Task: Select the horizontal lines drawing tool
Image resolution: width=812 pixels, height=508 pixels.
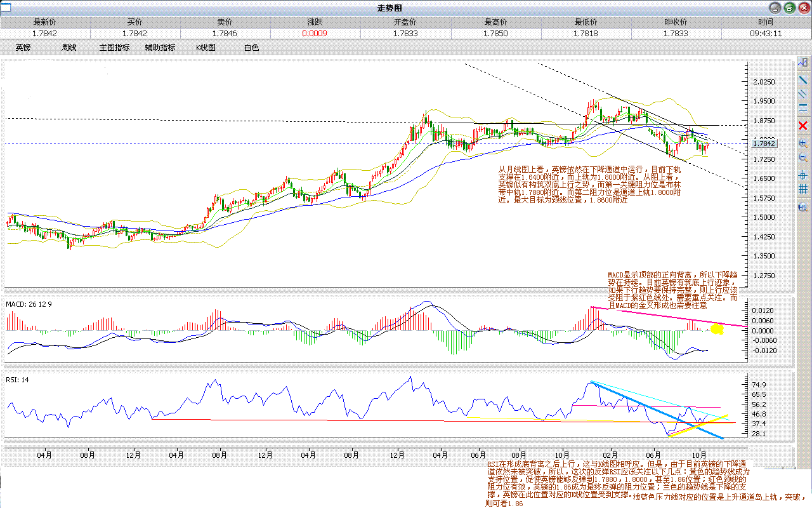Action: coord(803,109)
